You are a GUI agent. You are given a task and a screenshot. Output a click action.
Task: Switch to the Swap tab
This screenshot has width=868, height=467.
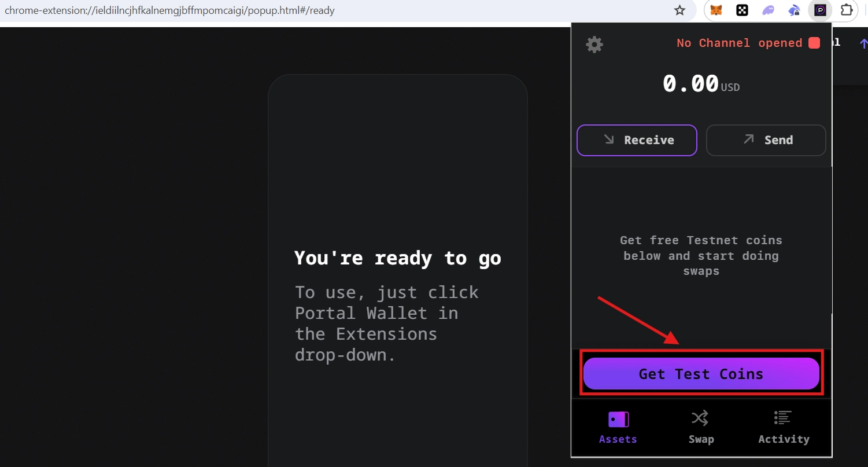(701, 428)
